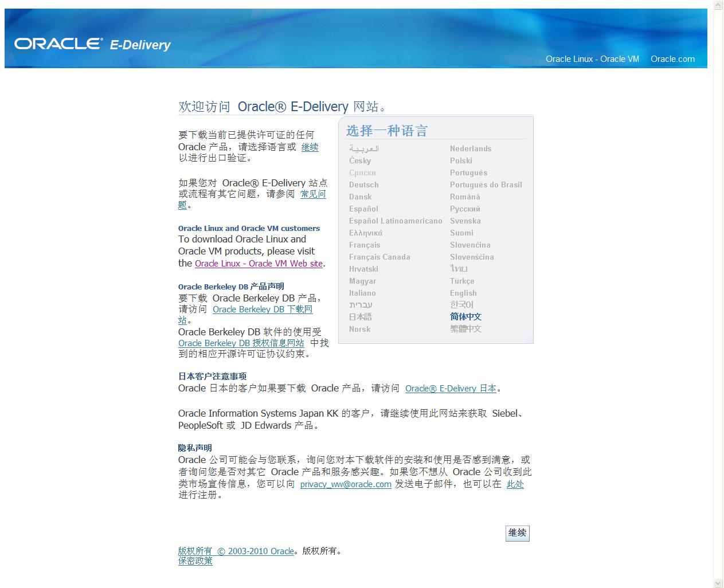724x588 pixels.
Task: Open 版权所有 © 2003-2010 Oracle link
Action: (236, 551)
